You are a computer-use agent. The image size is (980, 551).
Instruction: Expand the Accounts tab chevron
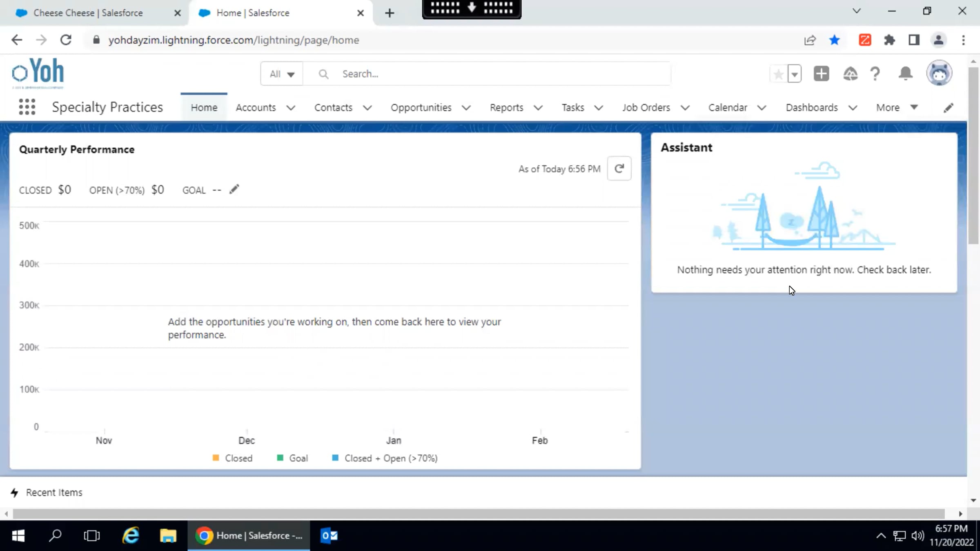(291, 108)
